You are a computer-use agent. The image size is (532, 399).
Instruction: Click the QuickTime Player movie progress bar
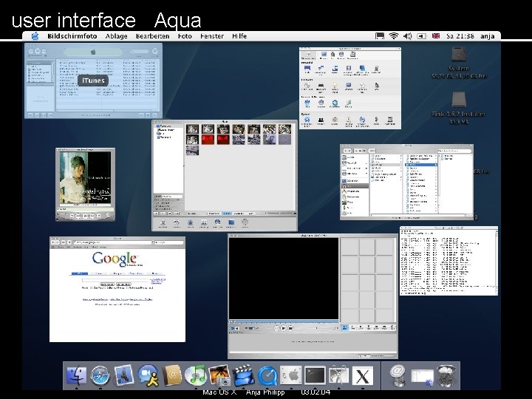[x=85, y=209]
